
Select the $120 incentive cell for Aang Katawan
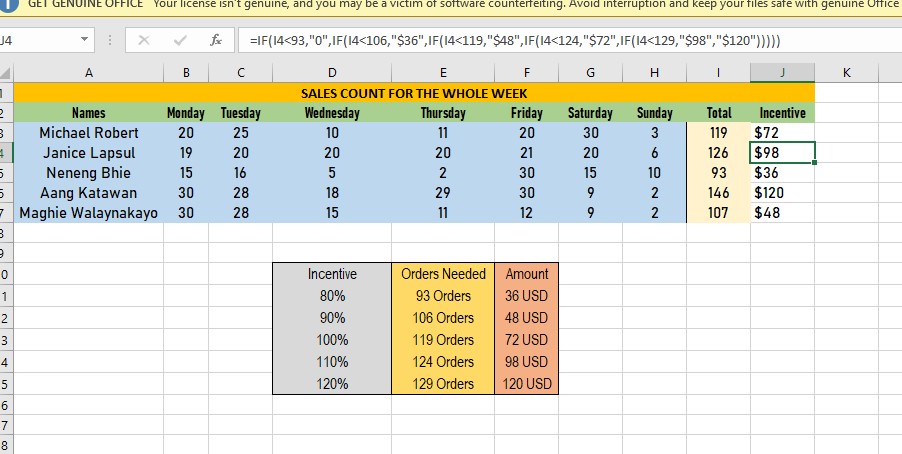[x=782, y=193]
